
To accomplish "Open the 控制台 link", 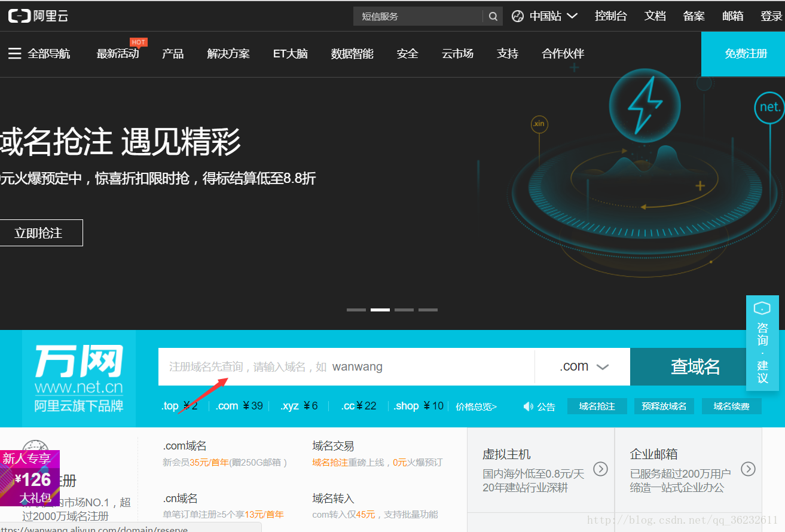I will tap(611, 16).
